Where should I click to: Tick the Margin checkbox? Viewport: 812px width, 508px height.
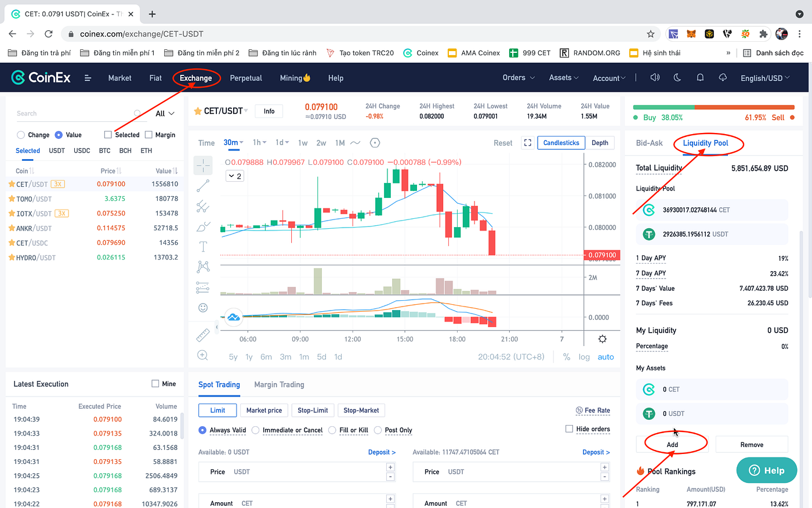click(148, 135)
